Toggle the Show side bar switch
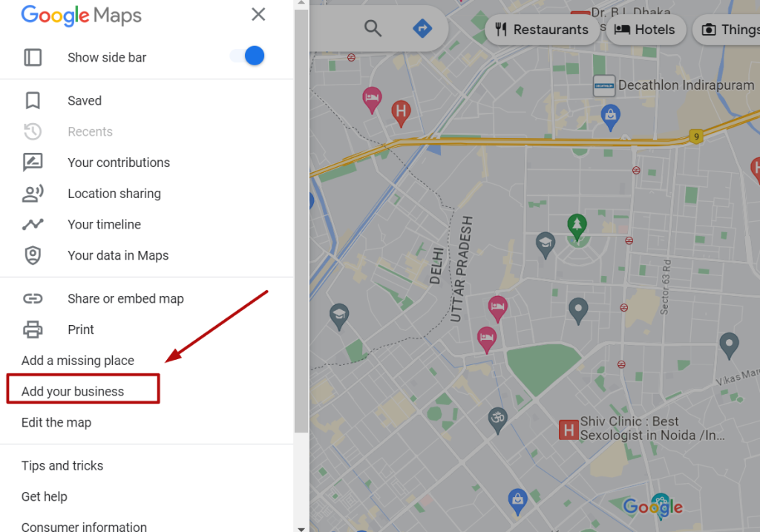Viewport: 760px width, 532px height. tap(248, 56)
